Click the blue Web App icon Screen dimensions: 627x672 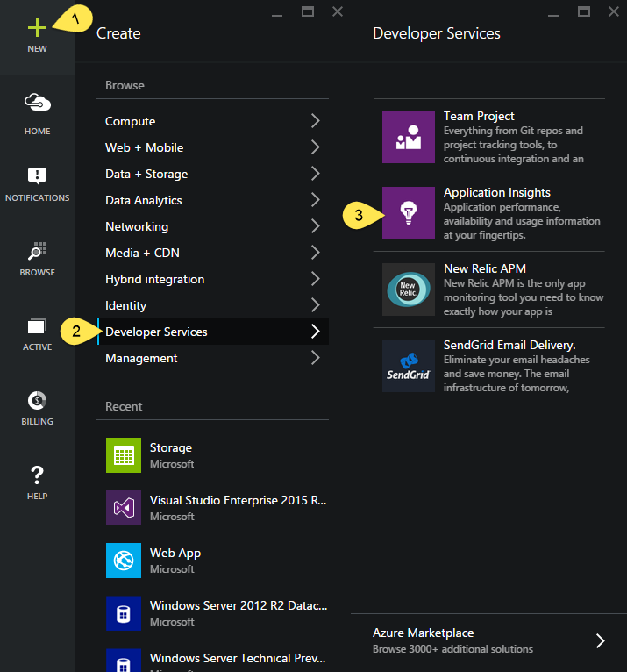(x=124, y=561)
